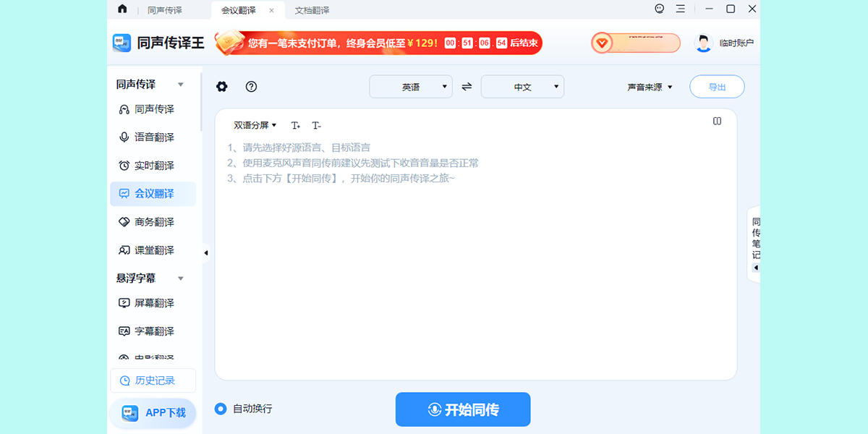Open 实时翻译 in the sidebar
The height and width of the screenshot is (434, 868).
[x=153, y=166]
